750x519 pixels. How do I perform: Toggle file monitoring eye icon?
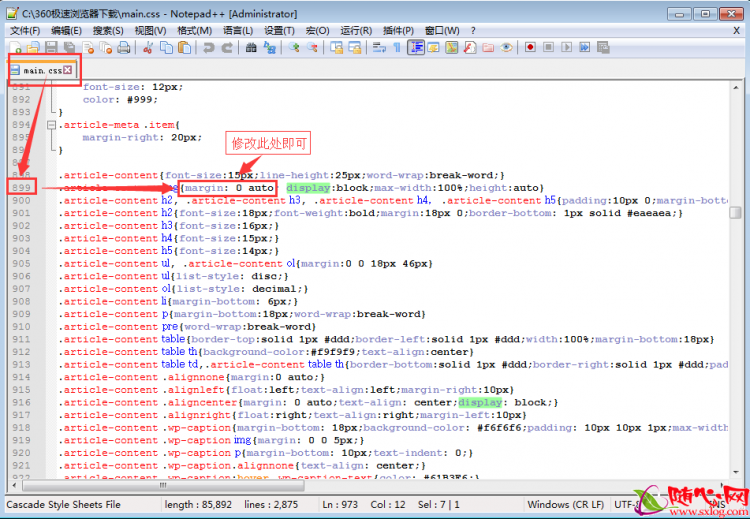(506, 47)
